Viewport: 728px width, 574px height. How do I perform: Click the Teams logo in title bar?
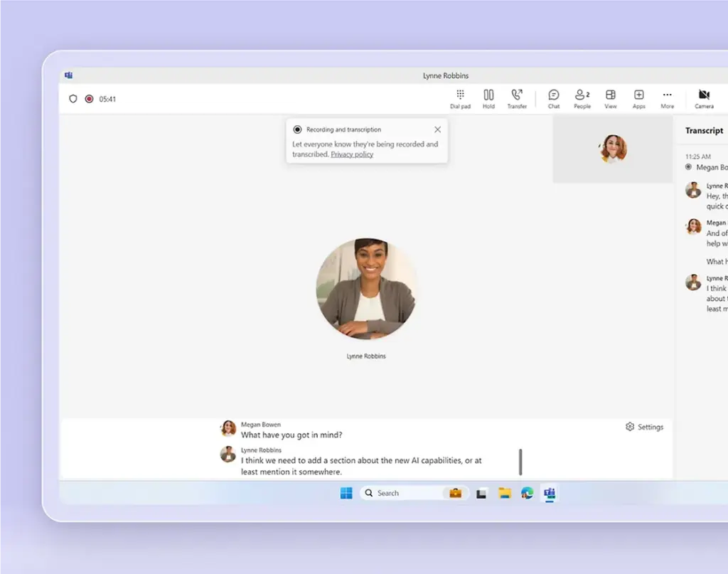69,75
